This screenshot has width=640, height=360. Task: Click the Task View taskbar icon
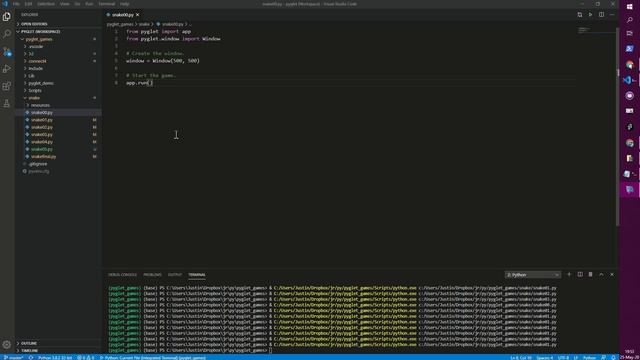(x=629, y=33)
